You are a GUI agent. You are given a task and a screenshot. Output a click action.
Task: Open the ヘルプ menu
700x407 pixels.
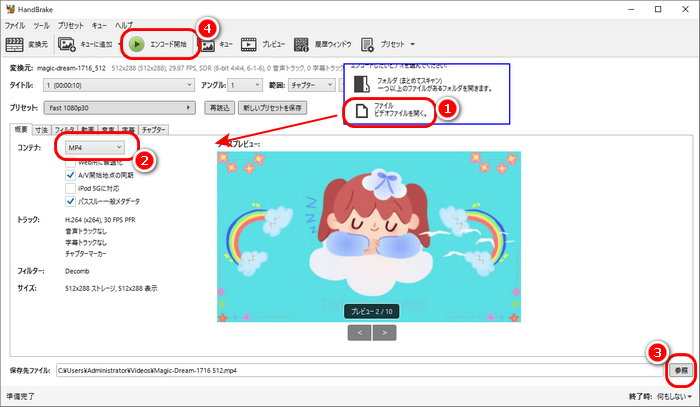(124, 25)
